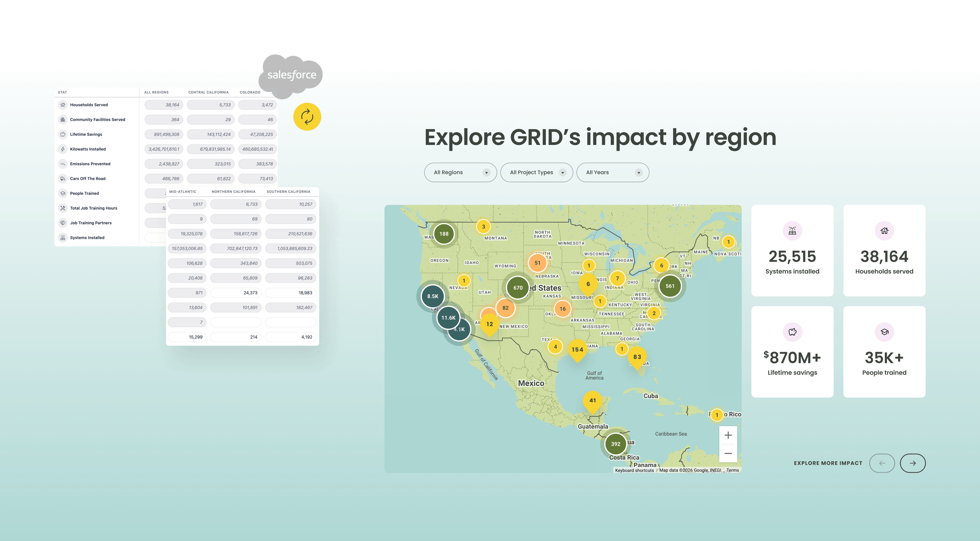Open the All Years dropdown

tap(612, 172)
